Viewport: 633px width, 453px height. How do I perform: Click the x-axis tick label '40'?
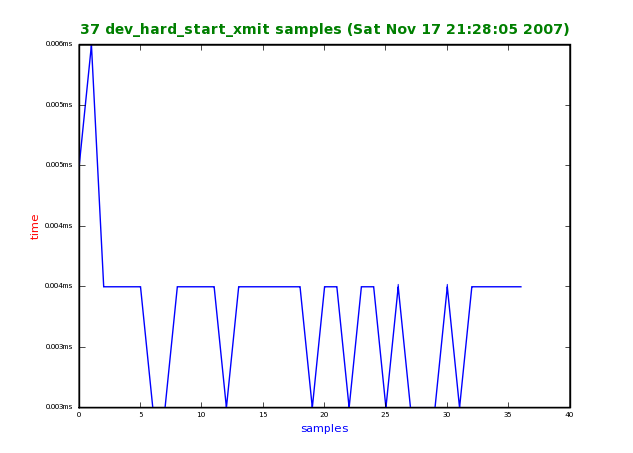[569, 415]
